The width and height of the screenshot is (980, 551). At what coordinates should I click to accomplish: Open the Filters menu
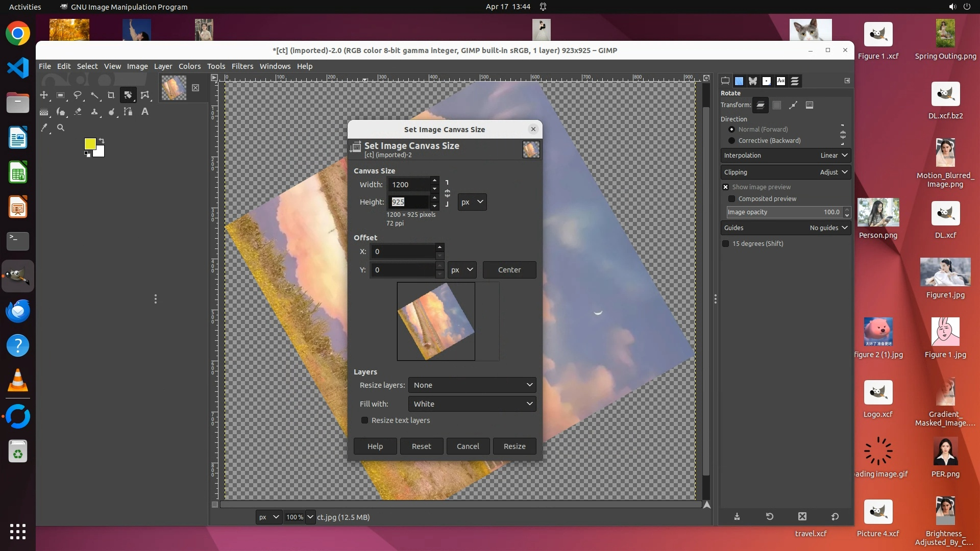[242, 66]
